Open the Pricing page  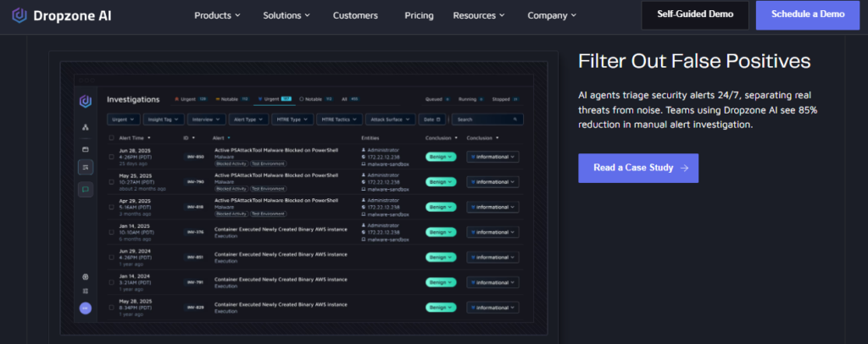point(419,15)
